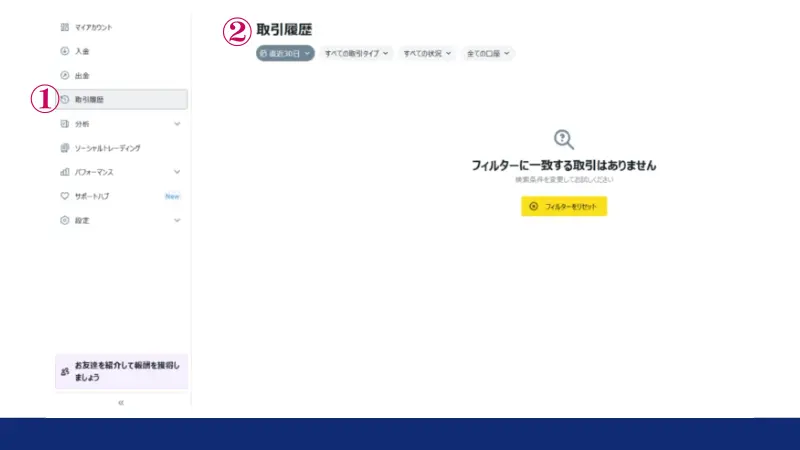This screenshot has width=800, height=450.
Task: Click the 取引履歴 clock icon in sidebar
Action: coord(65,100)
